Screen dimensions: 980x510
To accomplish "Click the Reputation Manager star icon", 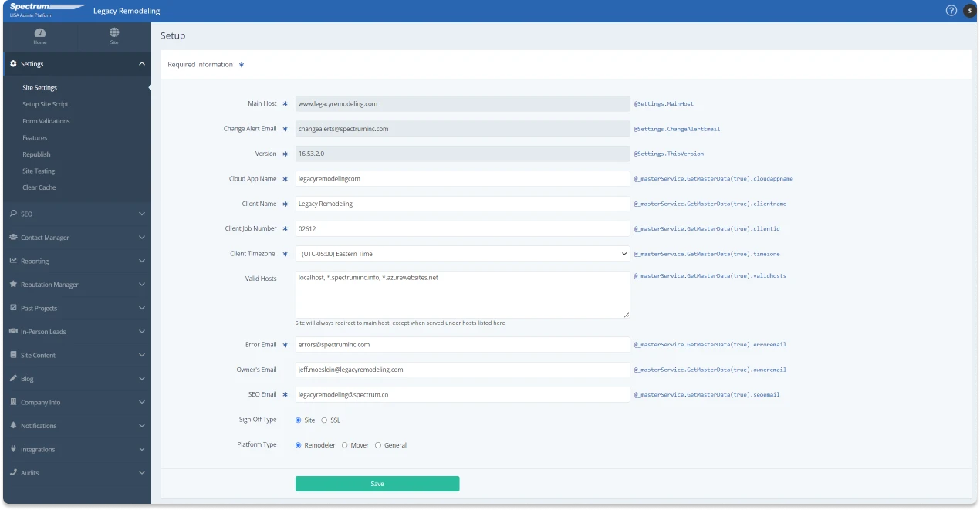I will coord(13,285).
